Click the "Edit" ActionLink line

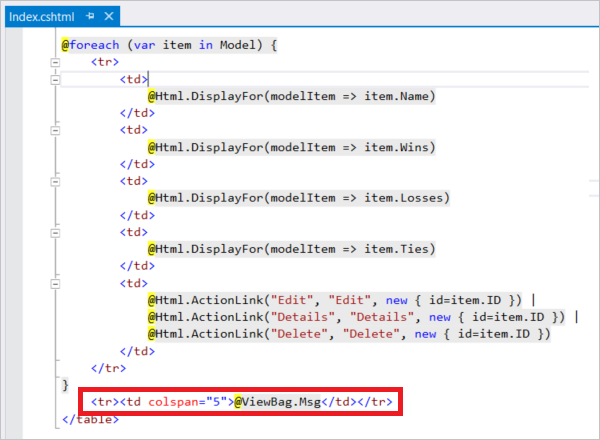coord(341,300)
